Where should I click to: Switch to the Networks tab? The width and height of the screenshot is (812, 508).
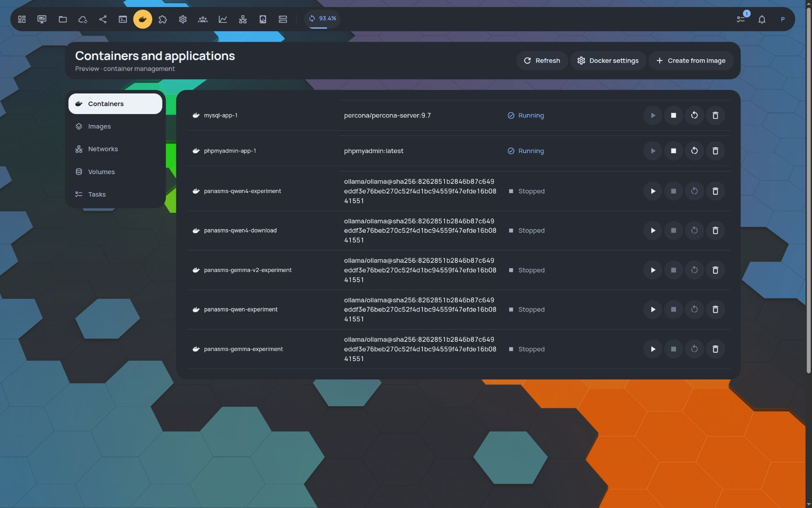115,149
